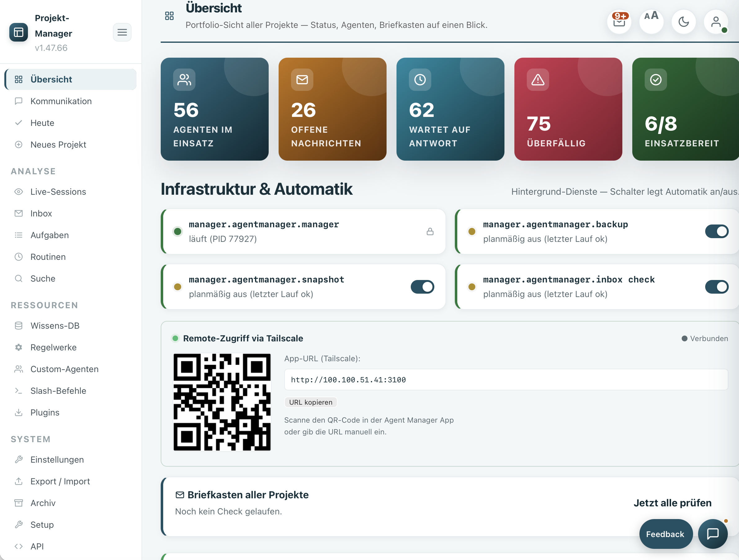Click the URL kopieren button

coord(311,402)
